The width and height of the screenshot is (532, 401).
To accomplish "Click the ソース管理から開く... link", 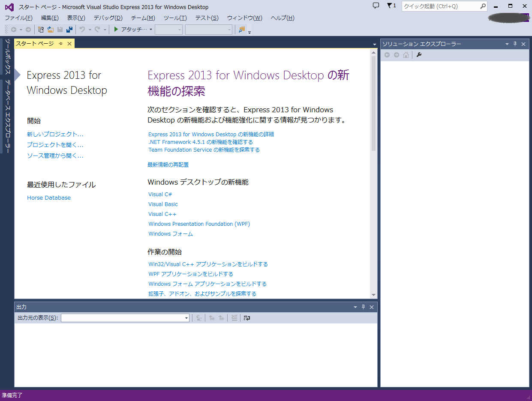I will (55, 156).
